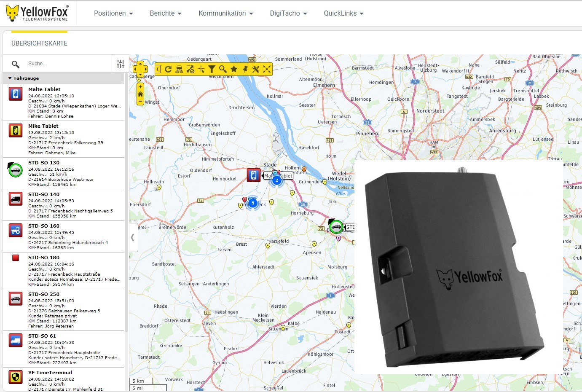
Task: Click the yellow pin near Grünendeich
Action: (x=325, y=182)
